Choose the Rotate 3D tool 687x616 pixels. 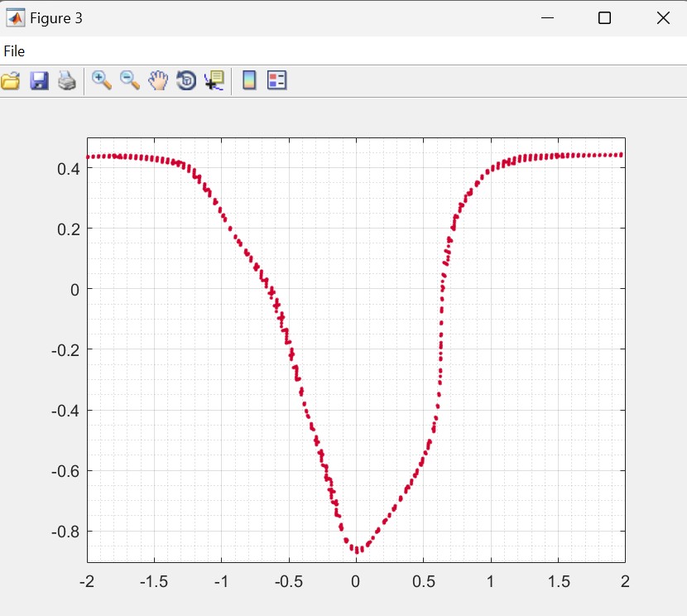[x=186, y=80]
